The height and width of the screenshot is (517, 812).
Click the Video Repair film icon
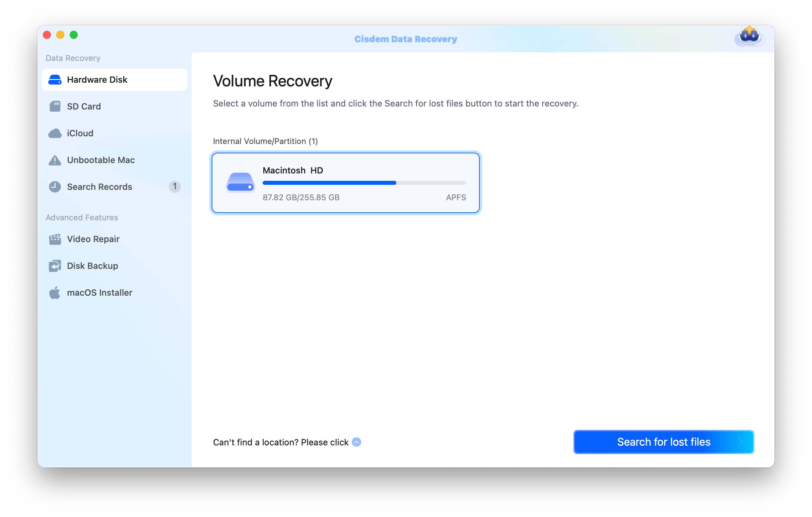[x=55, y=239]
